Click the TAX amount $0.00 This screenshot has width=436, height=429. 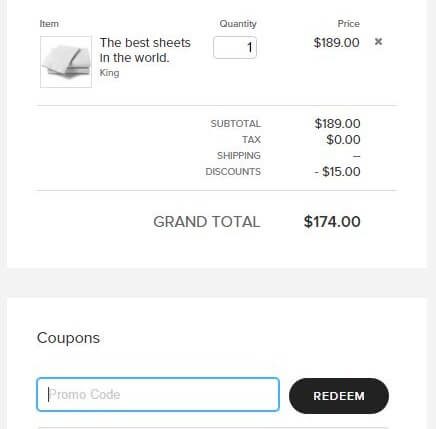coord(343,140)
